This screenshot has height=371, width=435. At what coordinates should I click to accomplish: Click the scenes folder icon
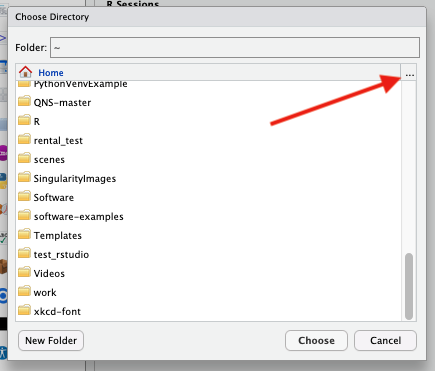(24, 158)
